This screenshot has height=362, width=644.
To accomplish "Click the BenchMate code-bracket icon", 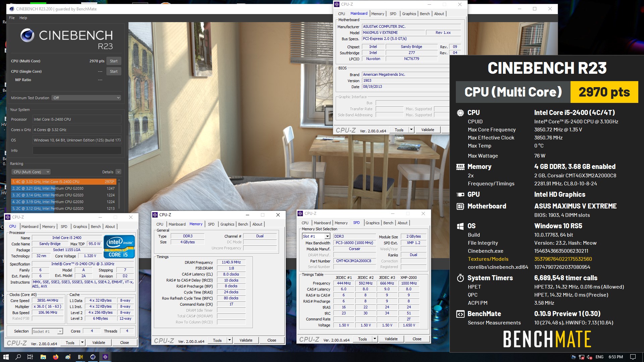I will (461, 314).
